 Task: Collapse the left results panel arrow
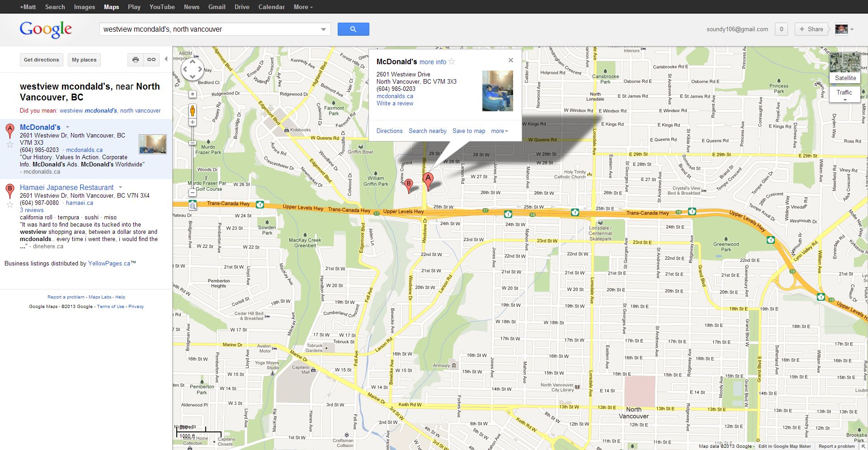(166, 59)
